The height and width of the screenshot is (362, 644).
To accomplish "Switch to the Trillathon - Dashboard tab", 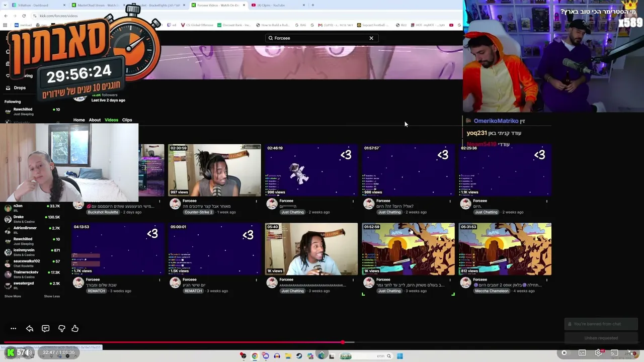I will coord(39,5).
